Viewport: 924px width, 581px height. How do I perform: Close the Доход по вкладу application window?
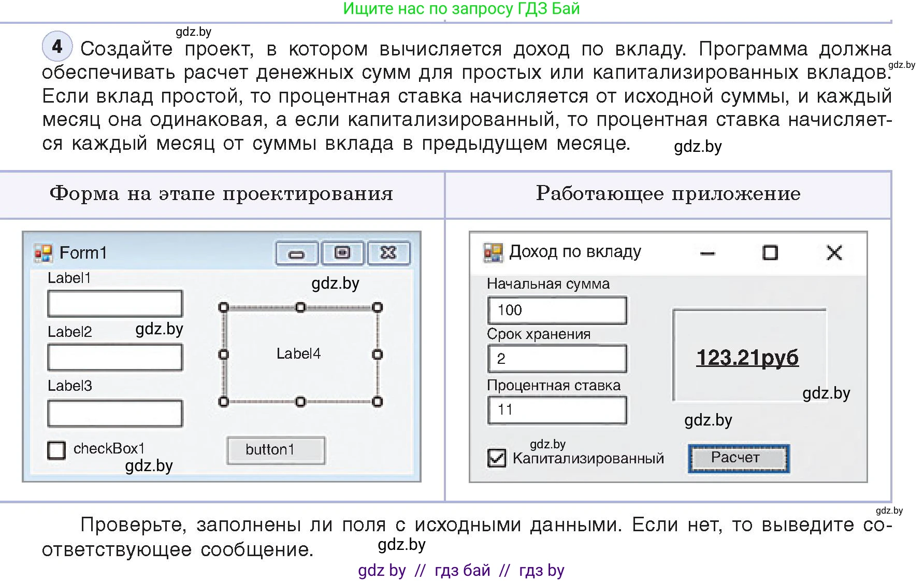pyautogui.click(x=834, y=253)
